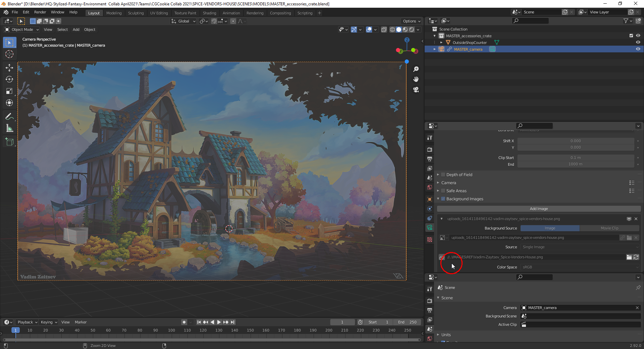Viewport: 644px width, 349px height.
Task: Play the animation in timeline
Action: [219, 322]
